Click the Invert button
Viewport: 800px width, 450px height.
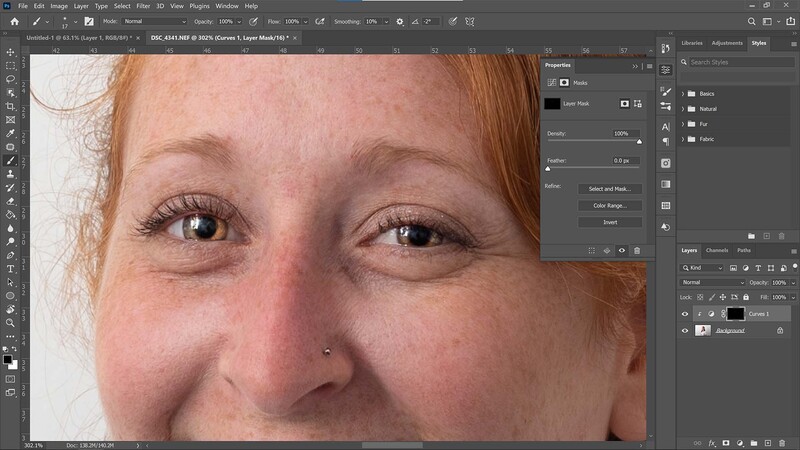point(610,222)
